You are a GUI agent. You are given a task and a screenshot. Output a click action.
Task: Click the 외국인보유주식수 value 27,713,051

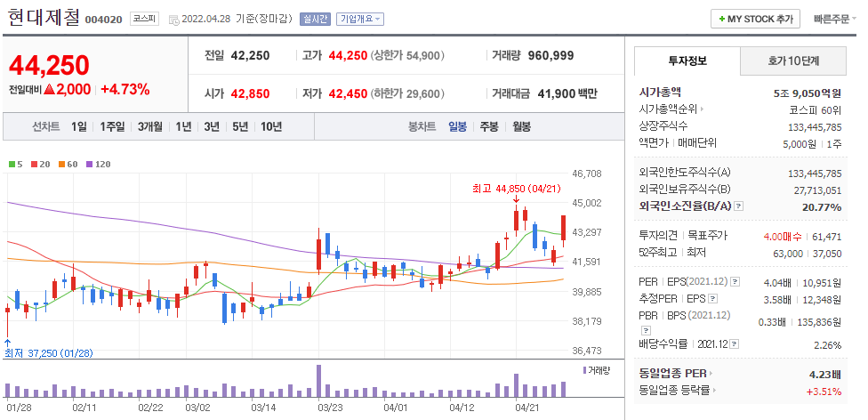pos(817,190)
